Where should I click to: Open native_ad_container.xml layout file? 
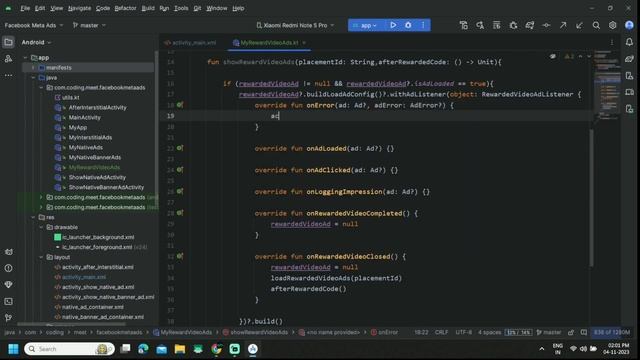[93, 307]
